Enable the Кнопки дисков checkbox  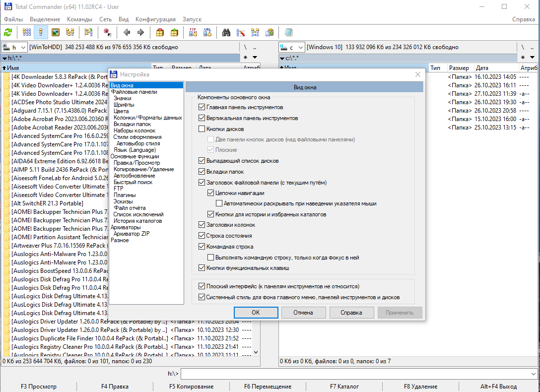[x=202, y=129]
